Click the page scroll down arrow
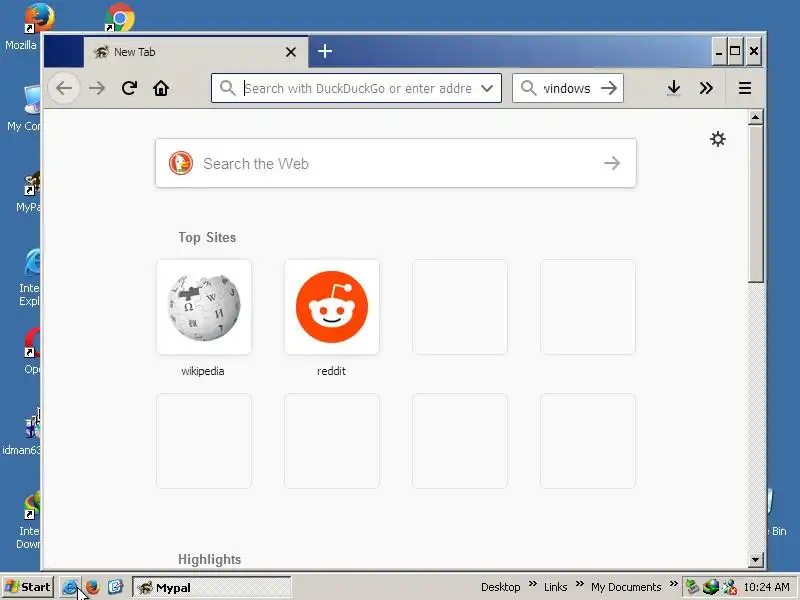This screenshot has width=800, height=600. point(756,559)
